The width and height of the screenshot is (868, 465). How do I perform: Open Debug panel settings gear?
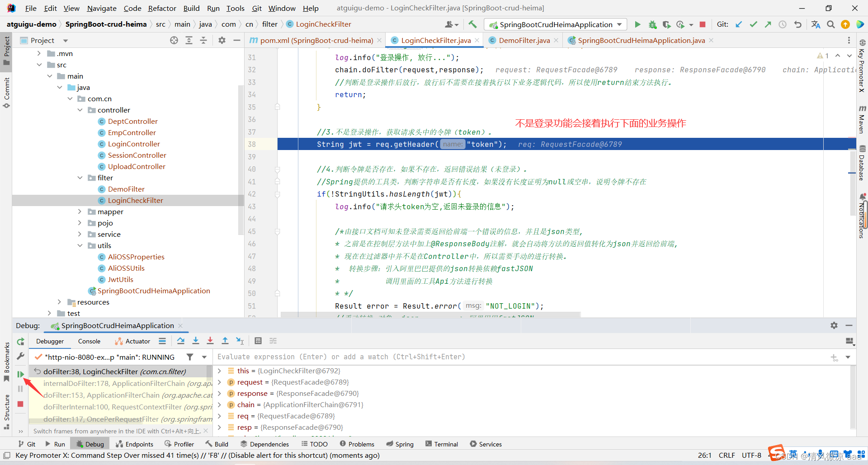[x=834, y=325]
